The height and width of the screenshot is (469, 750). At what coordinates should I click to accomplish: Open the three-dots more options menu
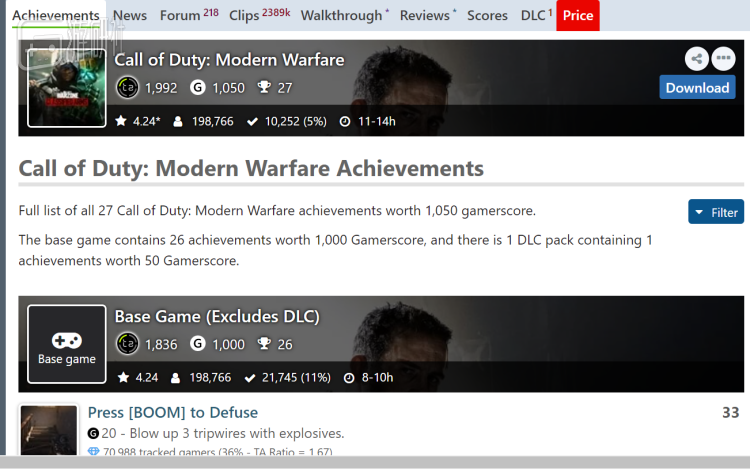point(723,59)
